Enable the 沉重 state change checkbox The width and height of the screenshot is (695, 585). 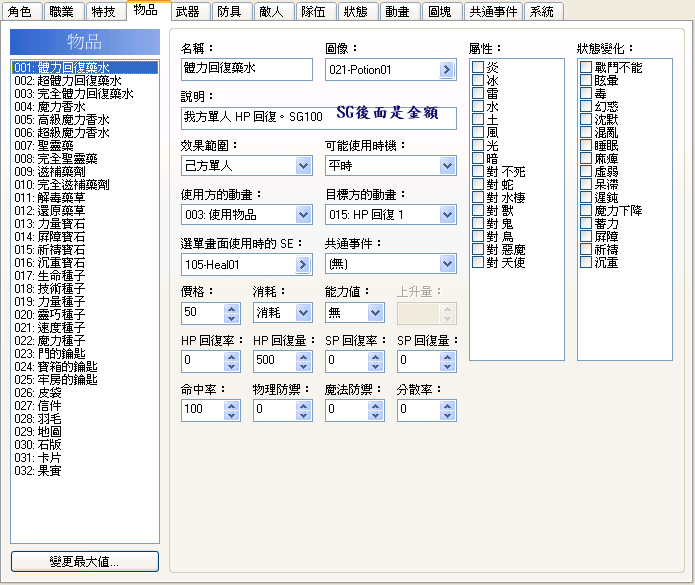coord(586,262)
